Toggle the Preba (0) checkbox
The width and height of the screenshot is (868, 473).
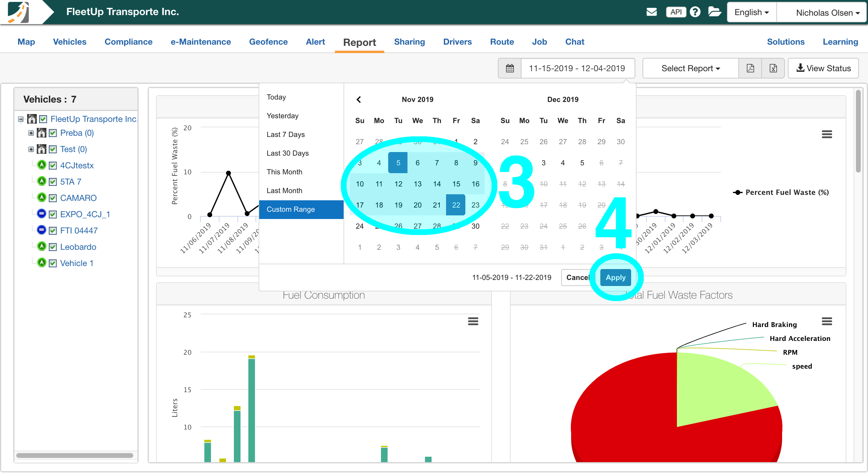pyautogui.click(x=52, y=133)
